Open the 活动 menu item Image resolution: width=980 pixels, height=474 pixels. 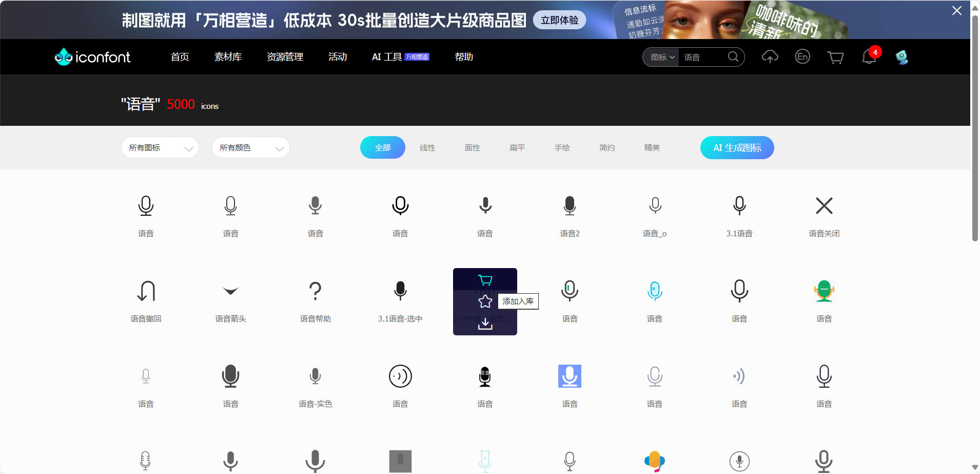click(338, 57)
